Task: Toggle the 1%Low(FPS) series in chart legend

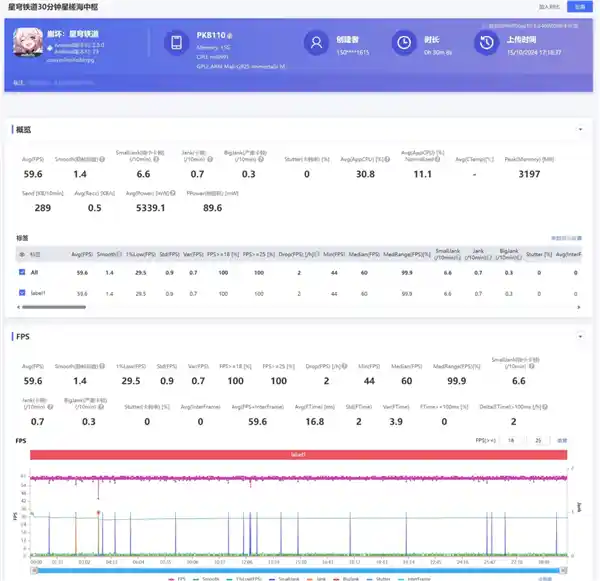Action: 244,579
